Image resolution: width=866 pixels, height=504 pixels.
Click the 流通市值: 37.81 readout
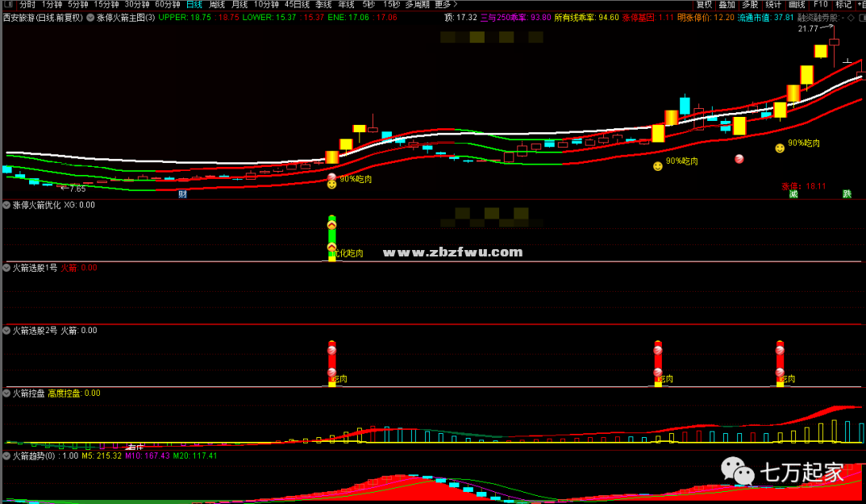point(765,18)
